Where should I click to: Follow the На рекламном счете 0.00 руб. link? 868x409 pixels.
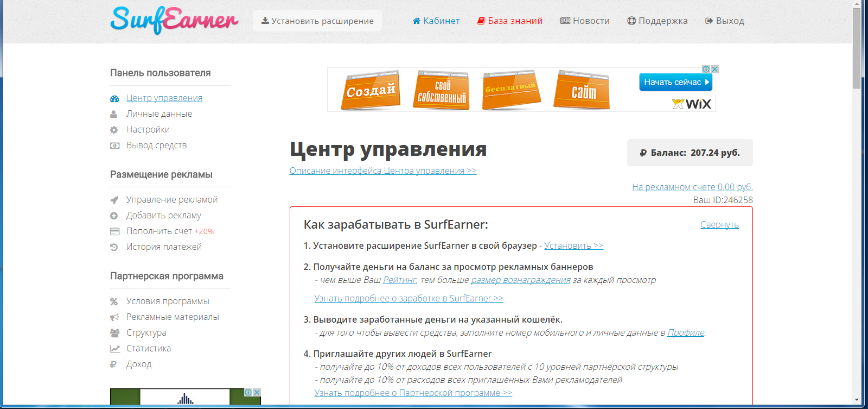coord(692,187)
